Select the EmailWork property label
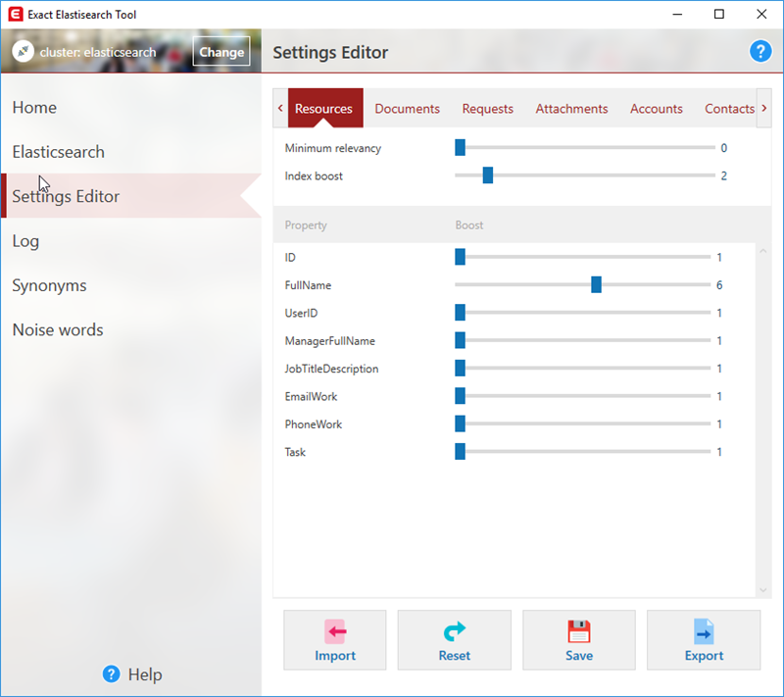The image size is (784, 697). coord(311,396)
